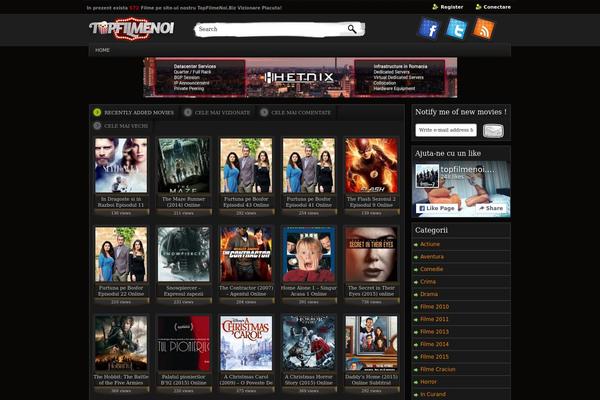Click the Facebook Share button
The height and width of the screenshot is (400, 600).
coord(491,208)
